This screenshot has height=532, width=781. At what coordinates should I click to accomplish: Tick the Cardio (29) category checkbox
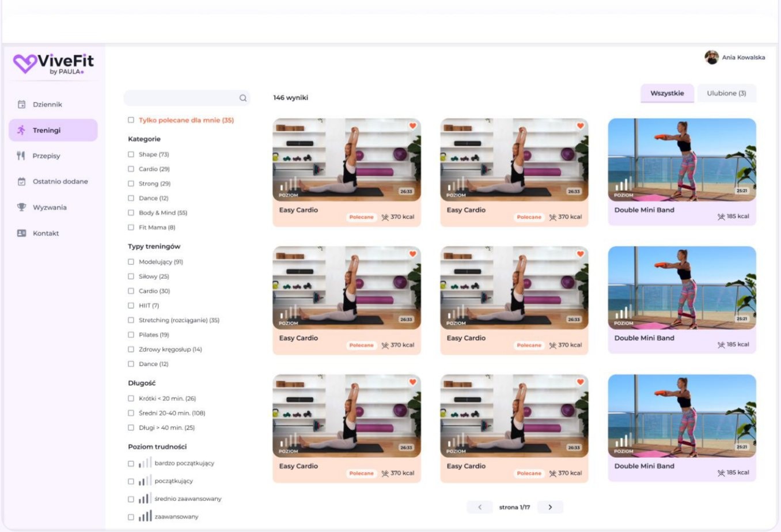pyautogui.click(x=131, y=169)
